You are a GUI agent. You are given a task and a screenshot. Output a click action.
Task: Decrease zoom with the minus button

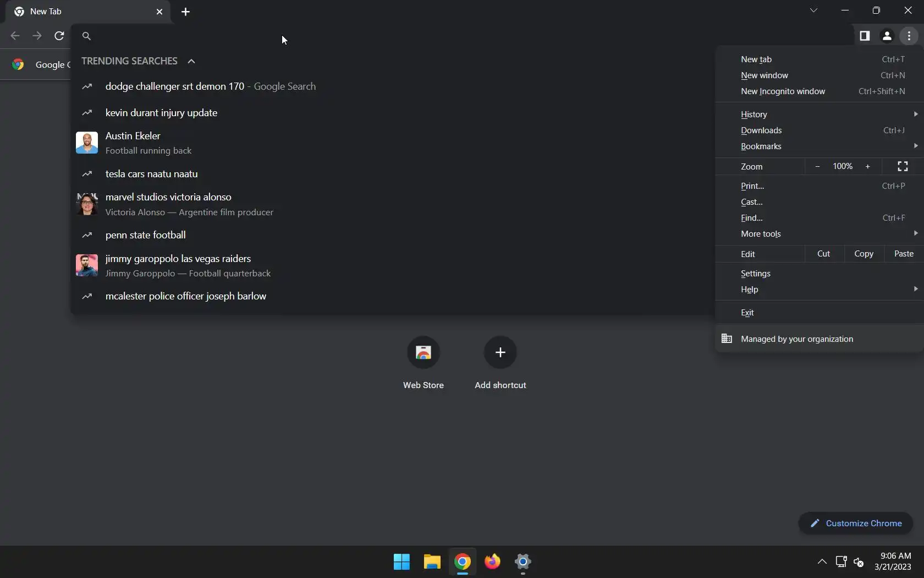[817, 166]
